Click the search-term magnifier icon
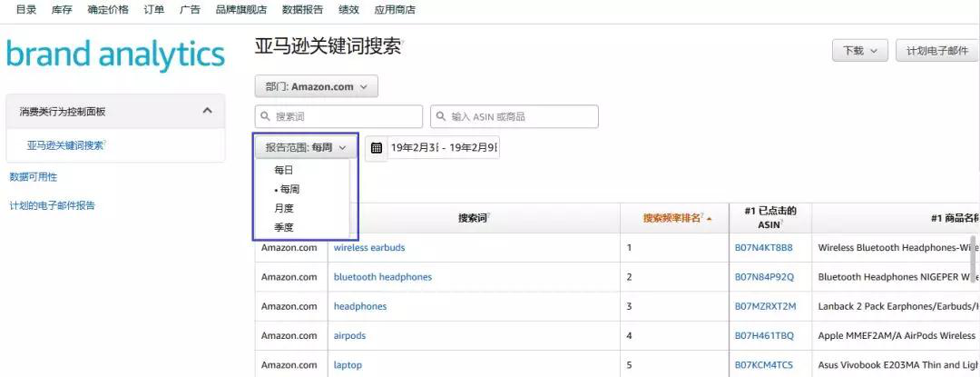Image resolution: width=980 pixels, height=377 pixels. pos(266,117)
